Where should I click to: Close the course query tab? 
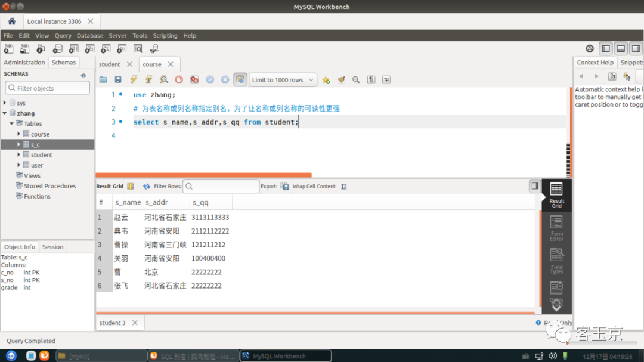171,64
